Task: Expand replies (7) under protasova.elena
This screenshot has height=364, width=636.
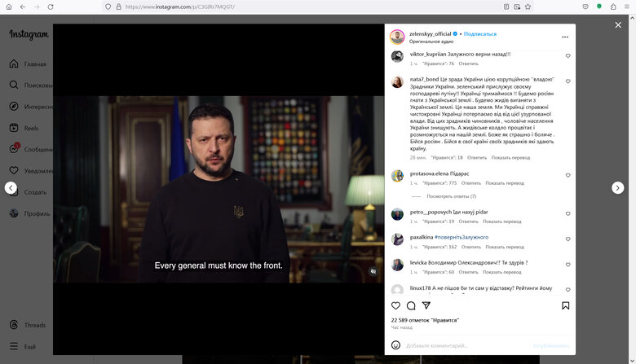Action: tap(452, 196)
